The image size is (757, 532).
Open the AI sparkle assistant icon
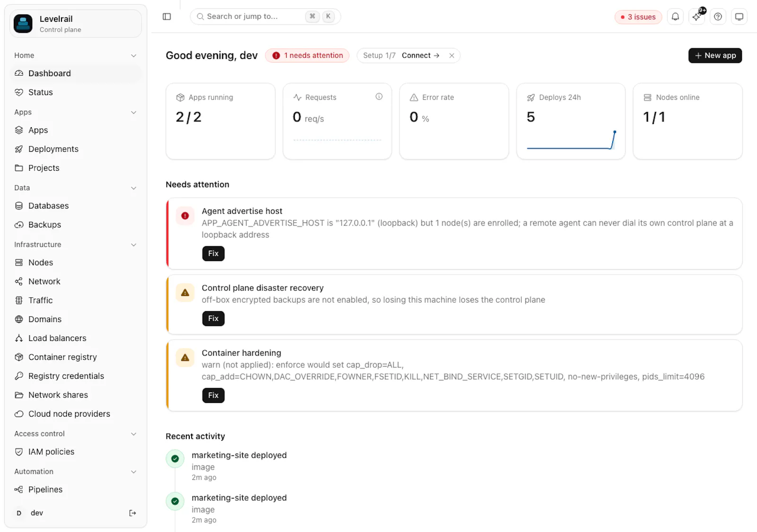click(697, 17)
